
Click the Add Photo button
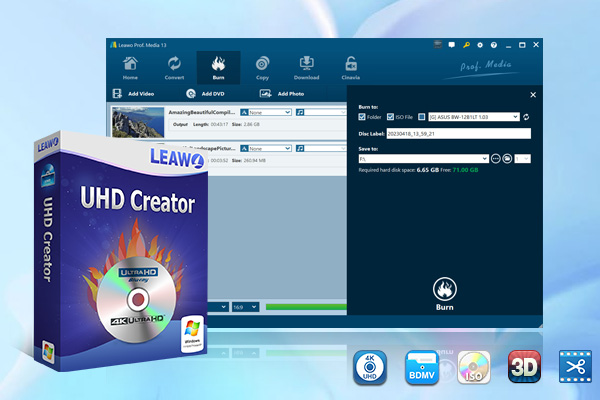tap(282, 93)
